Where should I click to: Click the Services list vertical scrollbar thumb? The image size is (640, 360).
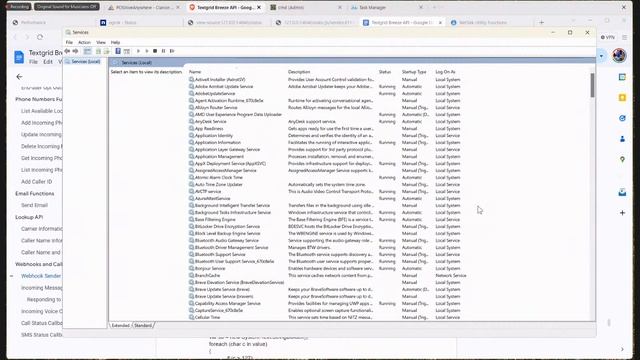[x=592, y=85]
